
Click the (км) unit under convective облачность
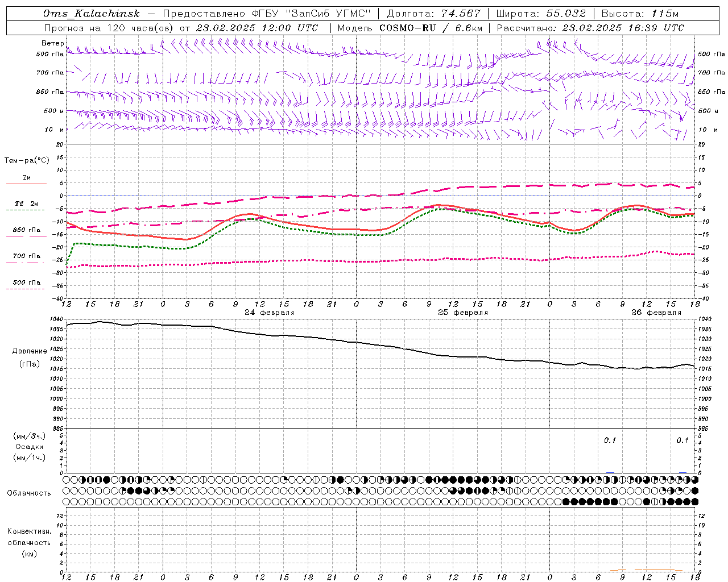coord(30,554)
